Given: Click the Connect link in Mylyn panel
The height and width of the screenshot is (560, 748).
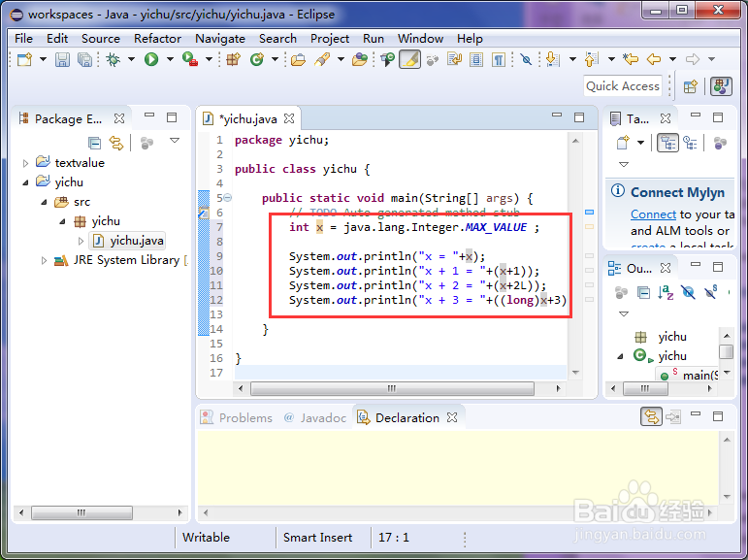Looking at the screenshot, I should (653, 214).
